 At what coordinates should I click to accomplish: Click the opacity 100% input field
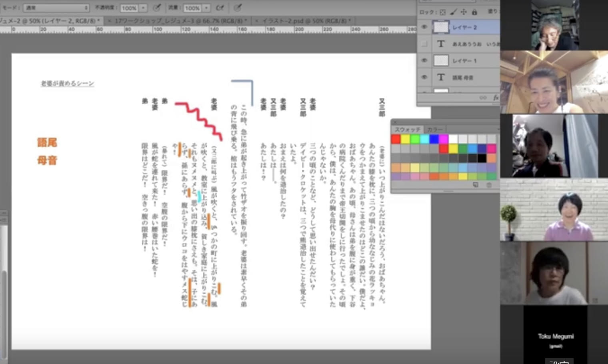[129, 8]
